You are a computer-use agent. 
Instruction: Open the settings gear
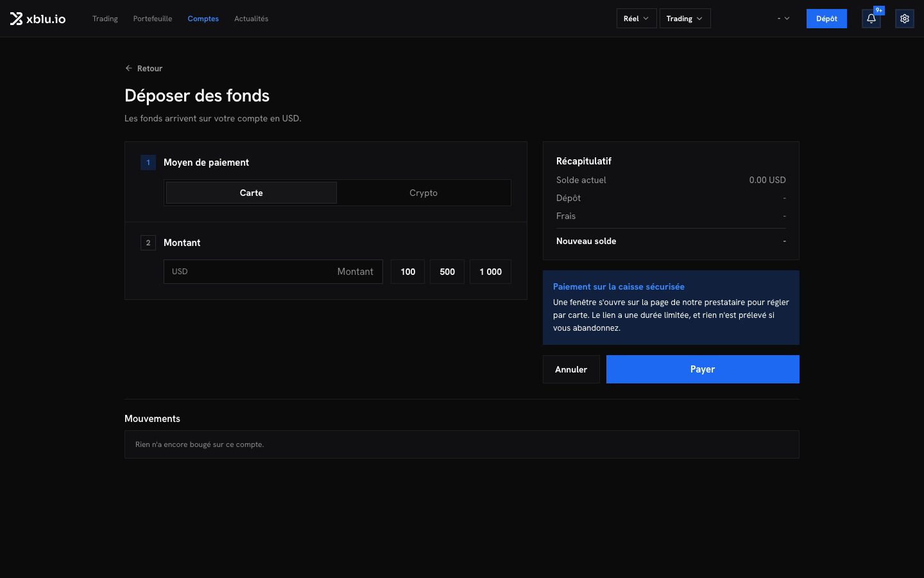(905, 19)
